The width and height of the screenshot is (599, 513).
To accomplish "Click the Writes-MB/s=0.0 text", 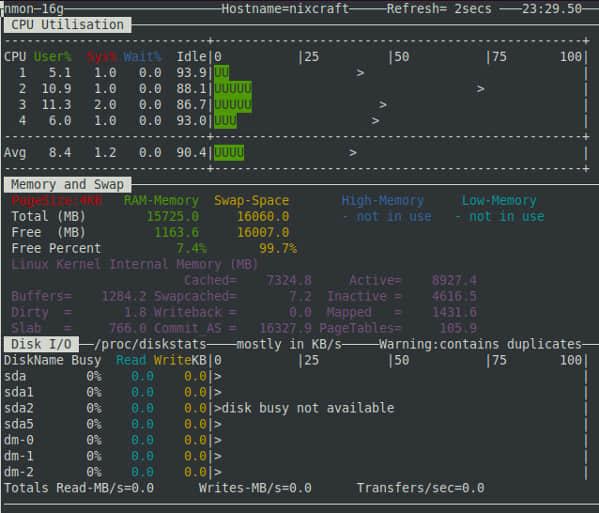I will pyautogui.click(x=255, y=488).
